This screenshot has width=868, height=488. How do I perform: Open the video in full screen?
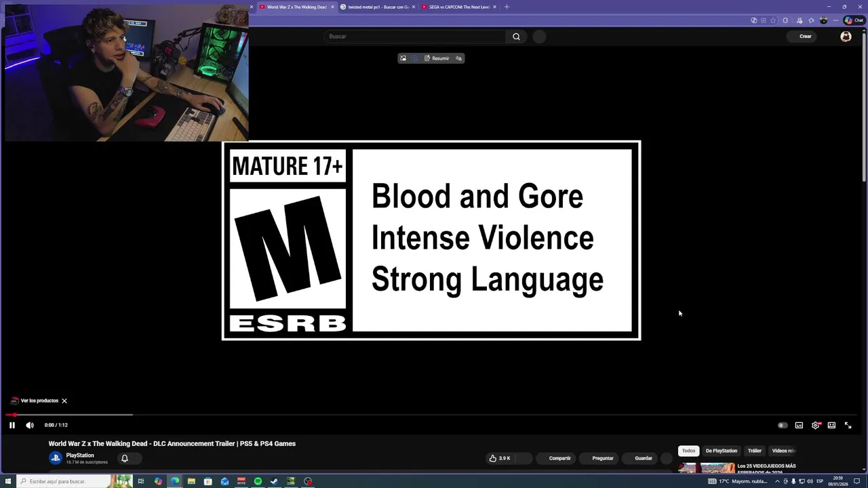click(848, 425)
